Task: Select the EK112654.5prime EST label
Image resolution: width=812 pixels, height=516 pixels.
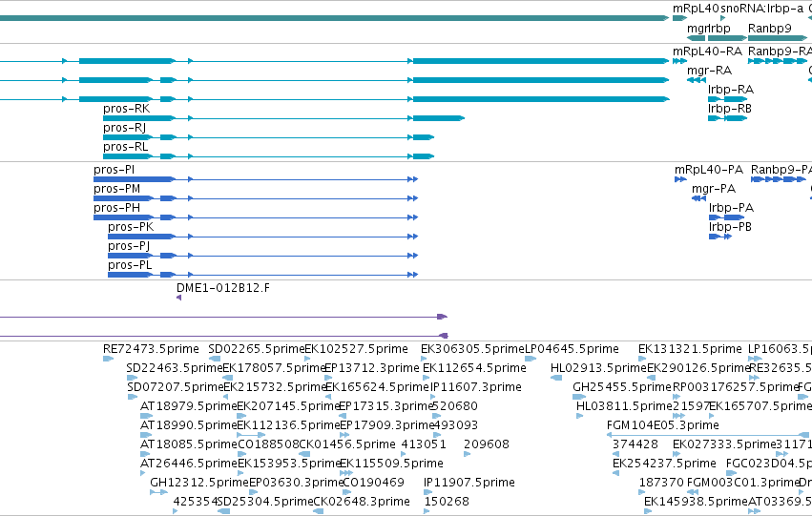Action: click(474, 368)
